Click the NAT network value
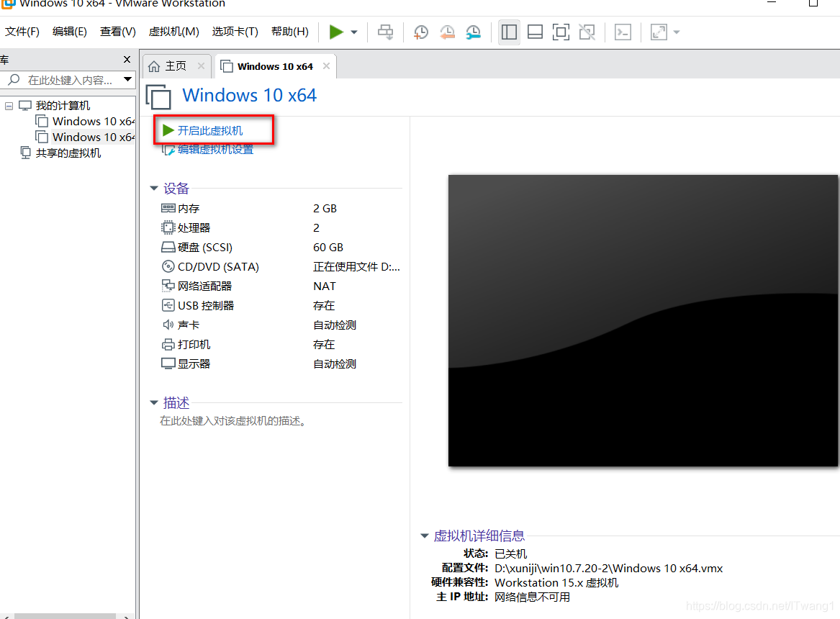840x619 pixels. point(325,286)
